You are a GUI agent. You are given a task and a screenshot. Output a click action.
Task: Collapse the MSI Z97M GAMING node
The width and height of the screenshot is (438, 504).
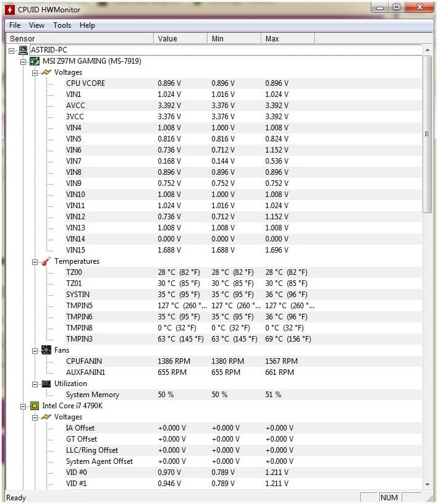(23, 61)
